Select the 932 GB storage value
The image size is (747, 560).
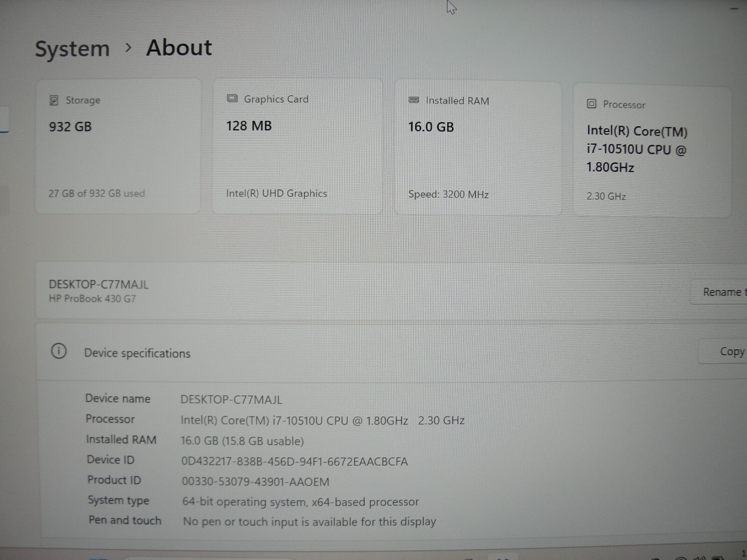point(70,127)
